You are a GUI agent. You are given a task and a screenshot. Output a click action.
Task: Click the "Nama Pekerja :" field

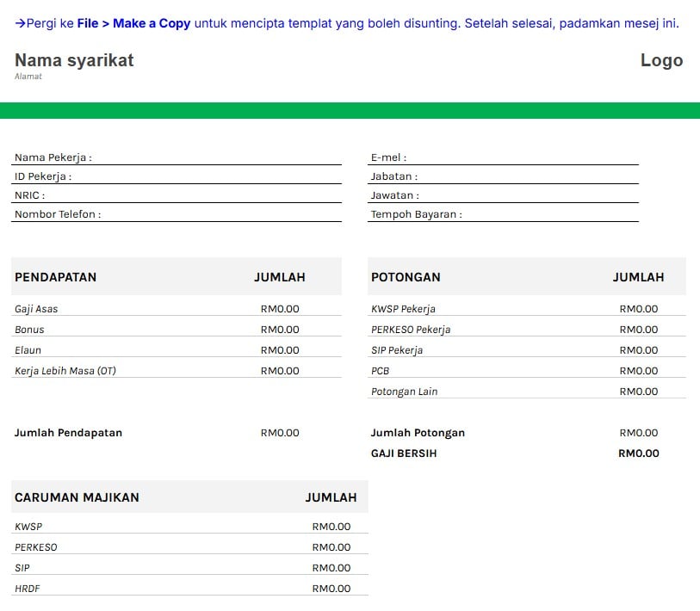click(x=177, y=157)
